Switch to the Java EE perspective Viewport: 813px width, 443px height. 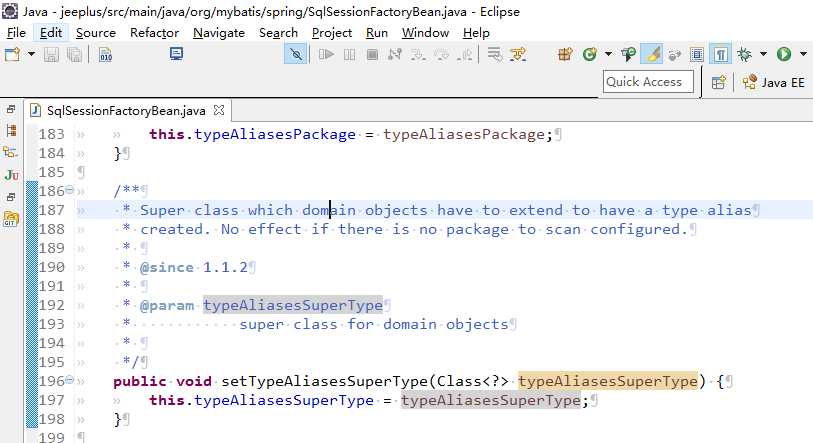pyautogui.click(x=774, y=82)
